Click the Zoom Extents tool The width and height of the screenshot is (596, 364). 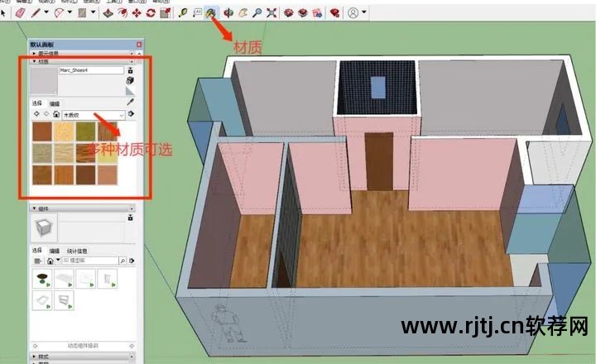pos(271,13)
